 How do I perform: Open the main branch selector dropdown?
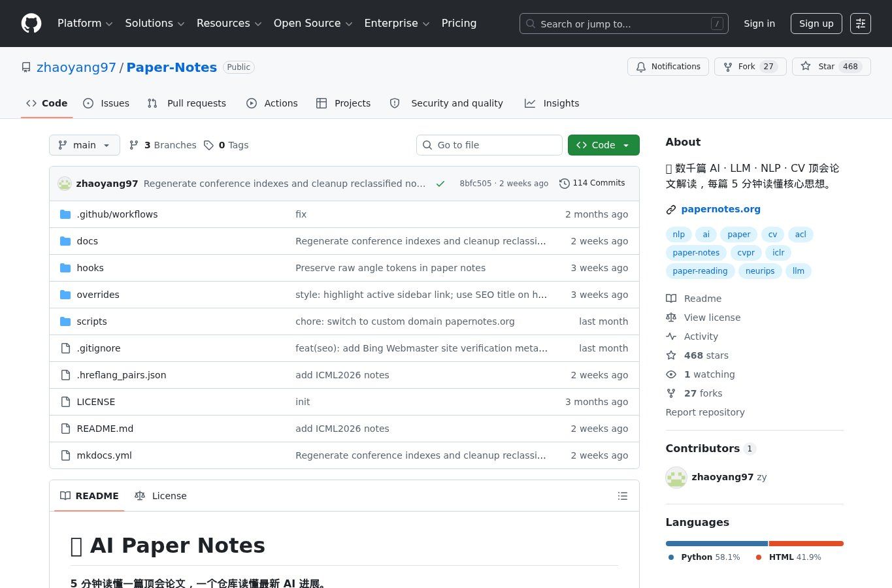click(84, 145)
